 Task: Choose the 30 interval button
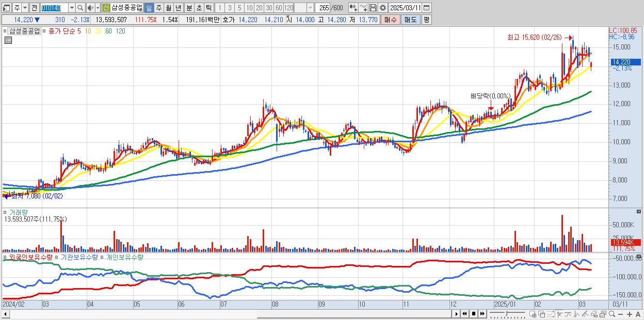point(269,8)
